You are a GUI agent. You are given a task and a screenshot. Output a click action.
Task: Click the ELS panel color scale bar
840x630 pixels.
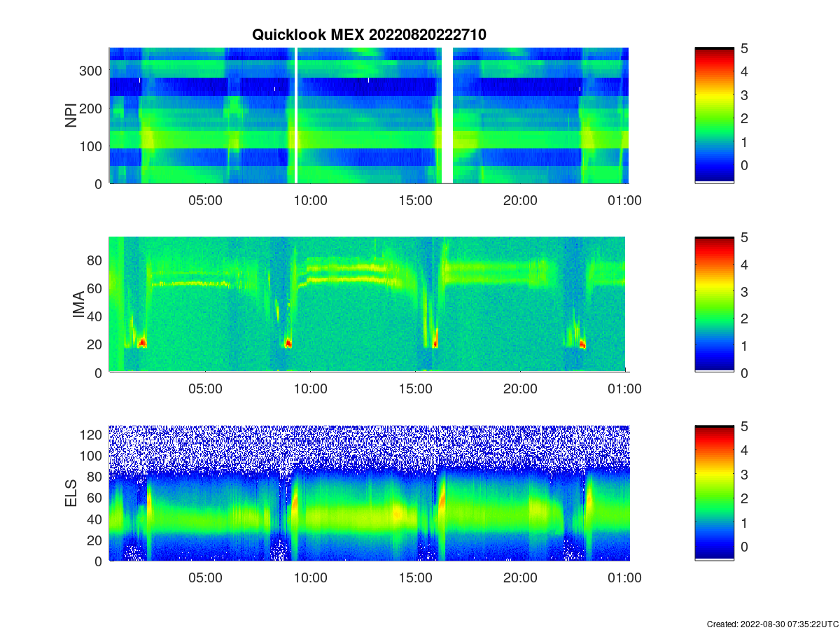point(714,493)
